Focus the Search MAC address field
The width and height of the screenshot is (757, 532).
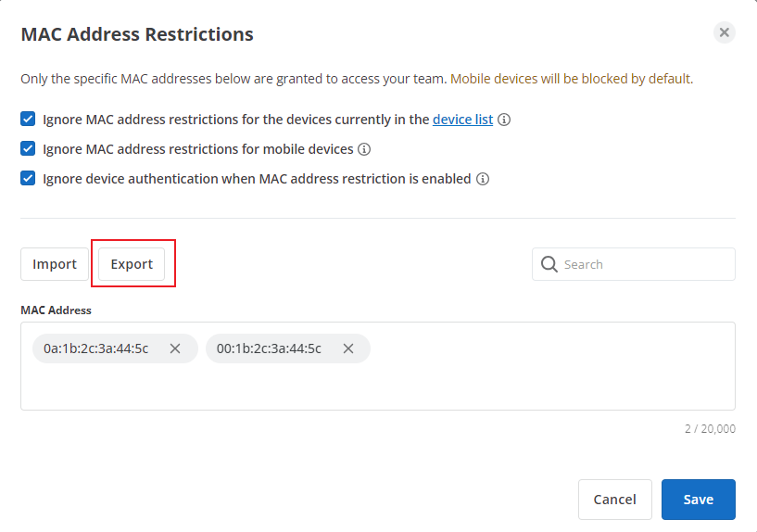(x=634, y=264)
